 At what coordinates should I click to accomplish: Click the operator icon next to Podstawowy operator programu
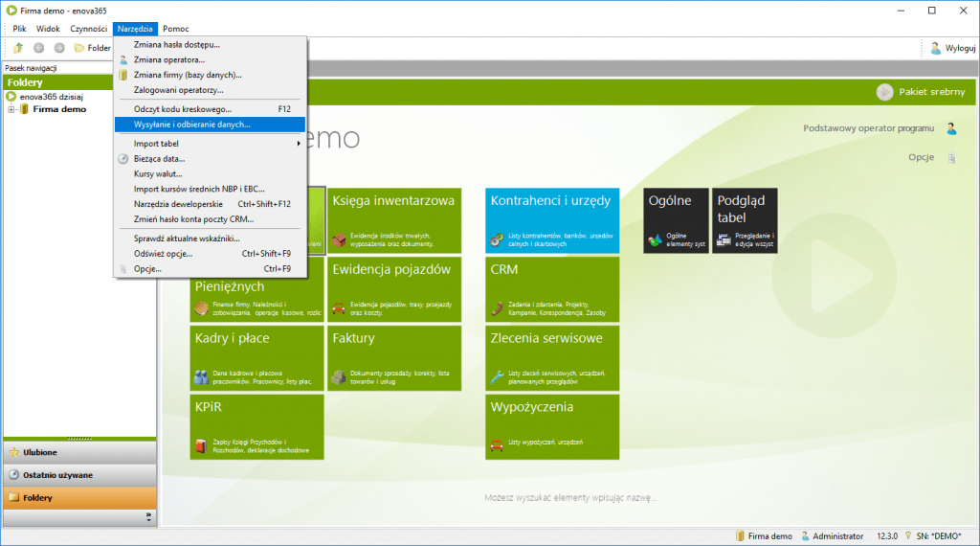(x=950, y=128)
